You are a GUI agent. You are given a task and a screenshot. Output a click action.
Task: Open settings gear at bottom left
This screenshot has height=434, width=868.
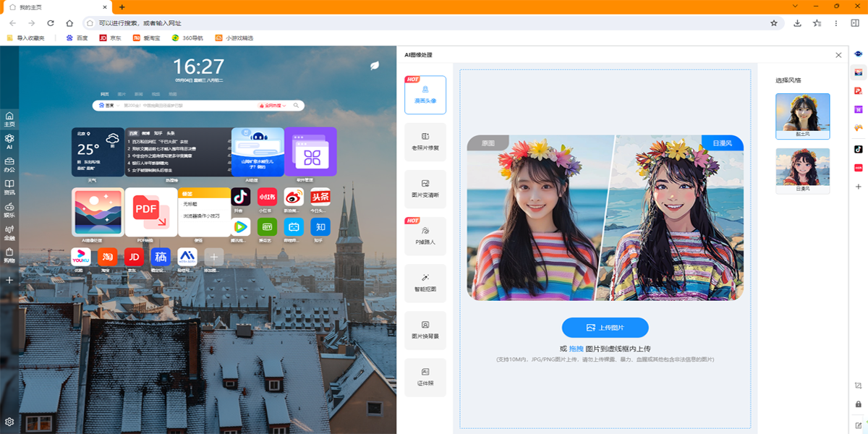point(9,422)
